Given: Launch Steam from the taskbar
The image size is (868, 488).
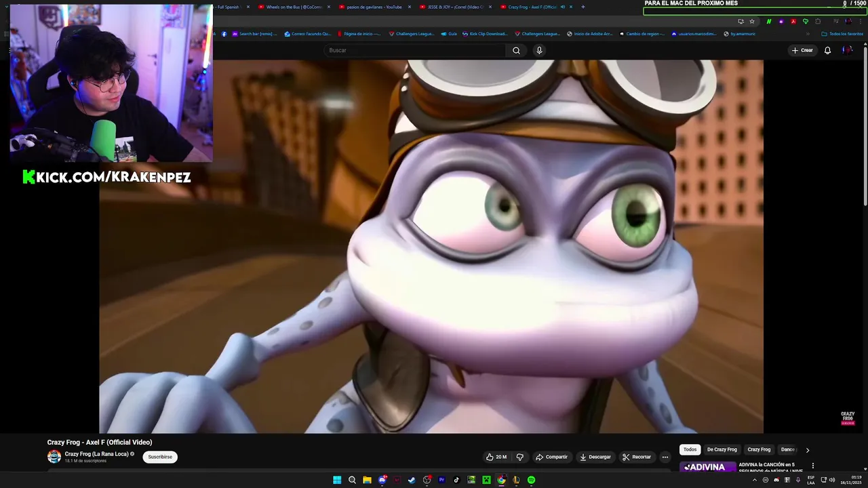Looking at the screenshot, I should tap(412, 480).
